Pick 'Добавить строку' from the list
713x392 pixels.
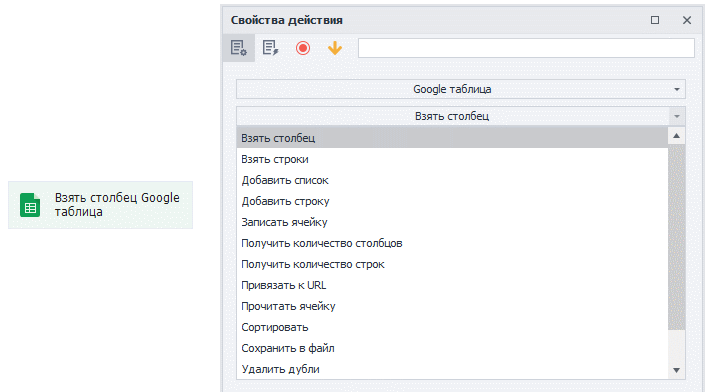(452, 201)
